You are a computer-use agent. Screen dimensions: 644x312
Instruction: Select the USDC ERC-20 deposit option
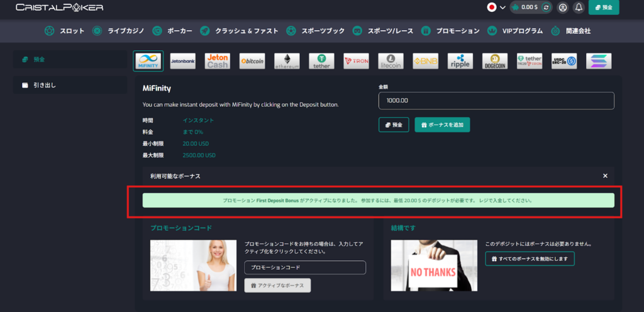tap(564, 61)
